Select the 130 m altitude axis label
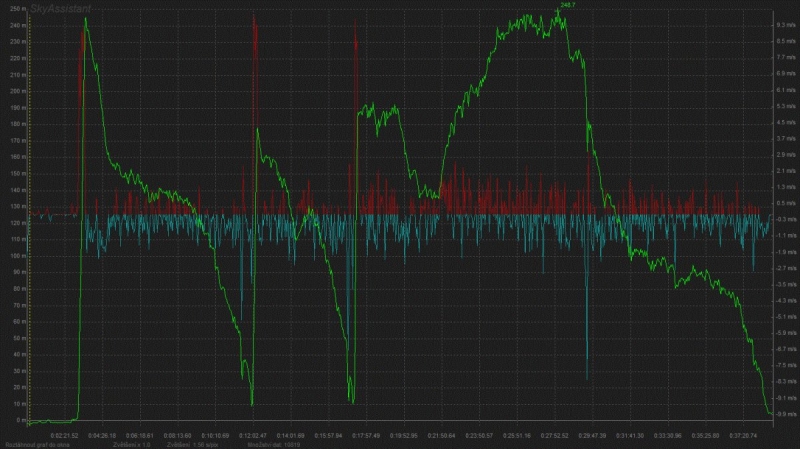The image size is (800, 449). [x=14, y=206]
